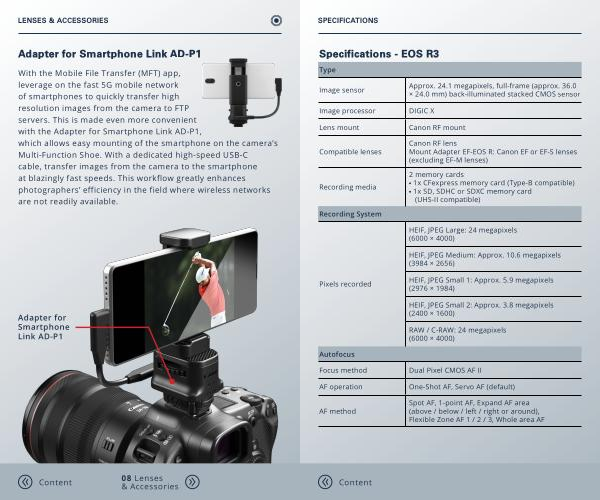Click the image callout label 'Adapter for Smartphone Link AD-P1'

pos(44,327)
